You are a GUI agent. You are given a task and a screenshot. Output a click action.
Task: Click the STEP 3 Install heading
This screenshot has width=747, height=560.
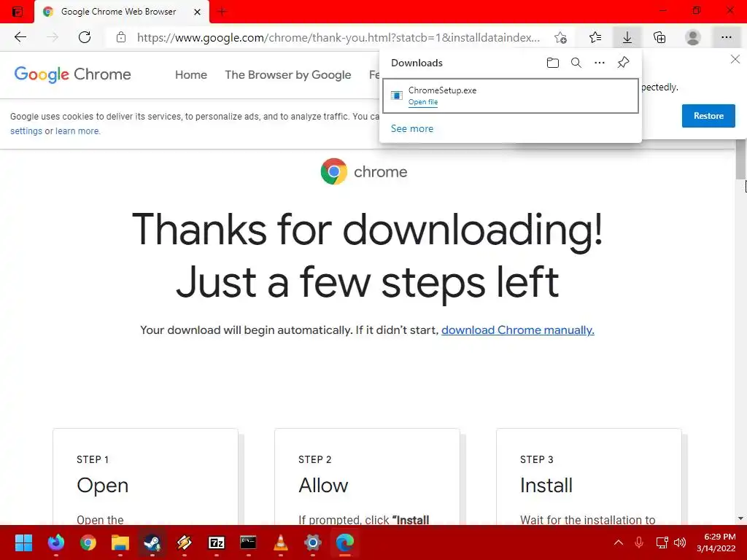[546, 485]
